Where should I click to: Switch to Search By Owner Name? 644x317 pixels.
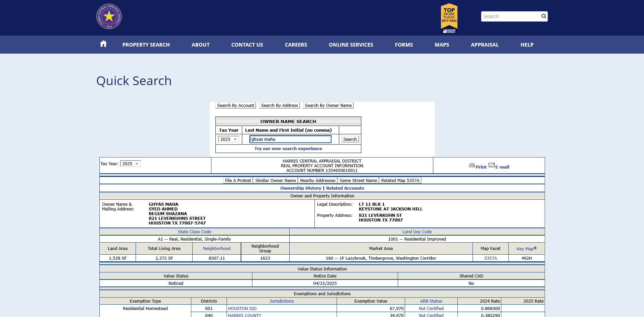click(x=328, y=105)
